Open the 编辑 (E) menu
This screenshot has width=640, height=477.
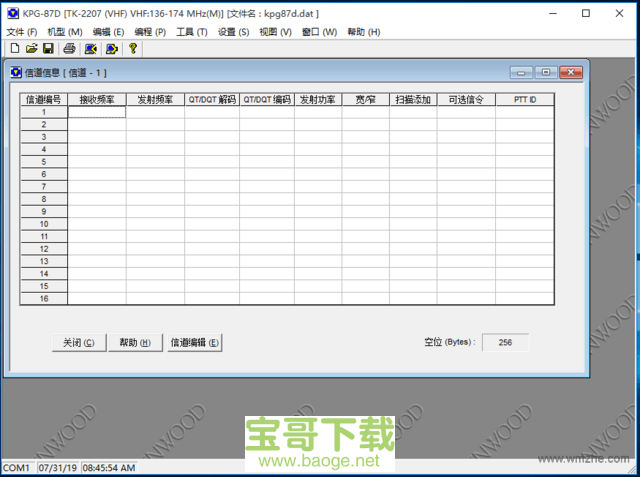tap(108, 32)
